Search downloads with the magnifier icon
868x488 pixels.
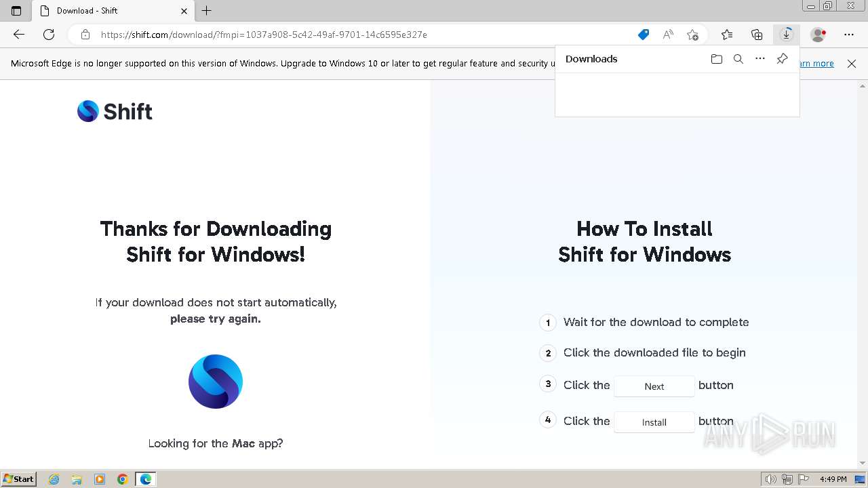(738, 59)
